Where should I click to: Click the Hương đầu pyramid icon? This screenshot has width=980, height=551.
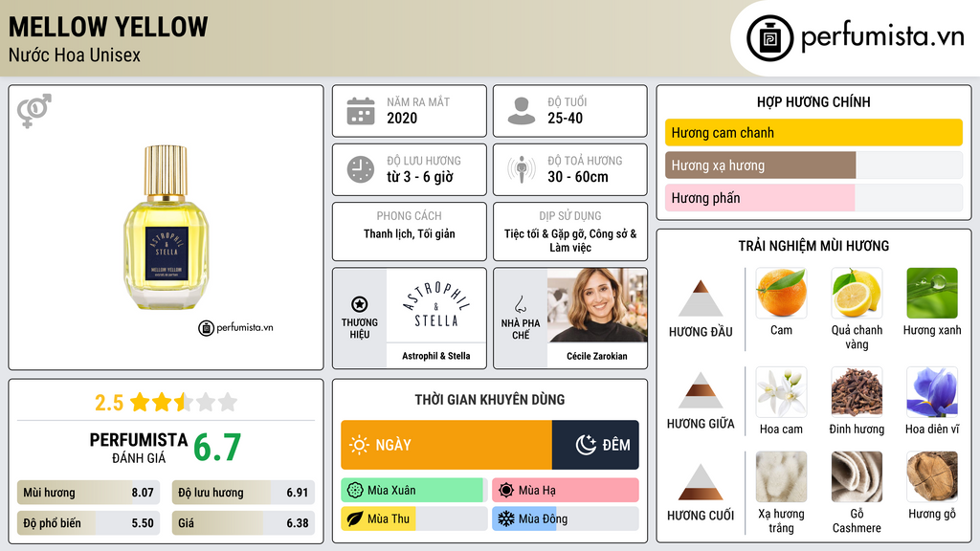click(701, 298)
